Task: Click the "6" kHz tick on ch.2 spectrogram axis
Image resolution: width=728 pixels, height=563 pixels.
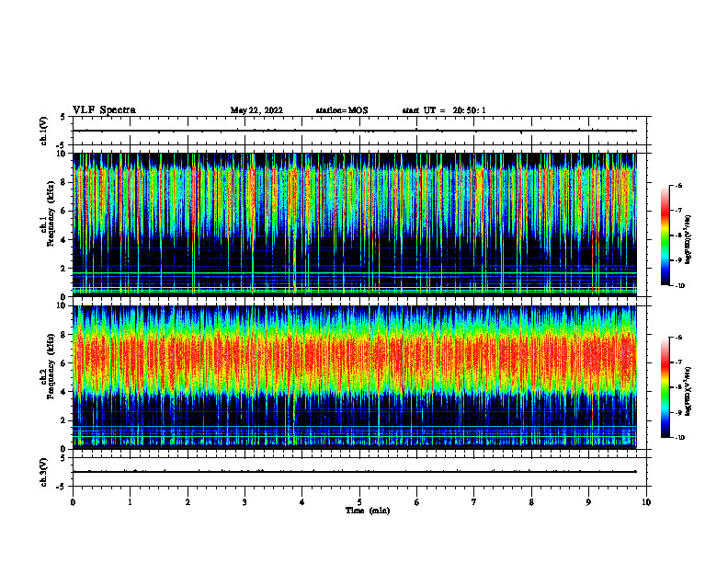Action: 63,363
